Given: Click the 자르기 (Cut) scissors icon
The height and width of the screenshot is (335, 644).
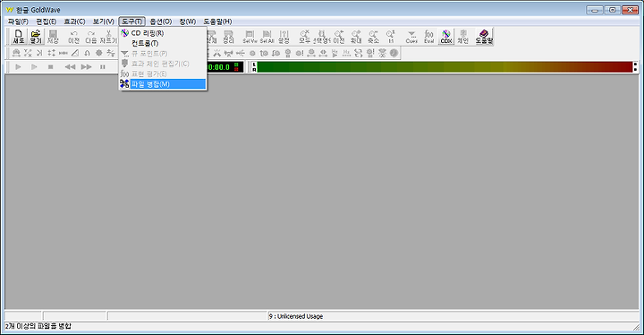Looking at the screenshot, I should [x=108, y=36].
